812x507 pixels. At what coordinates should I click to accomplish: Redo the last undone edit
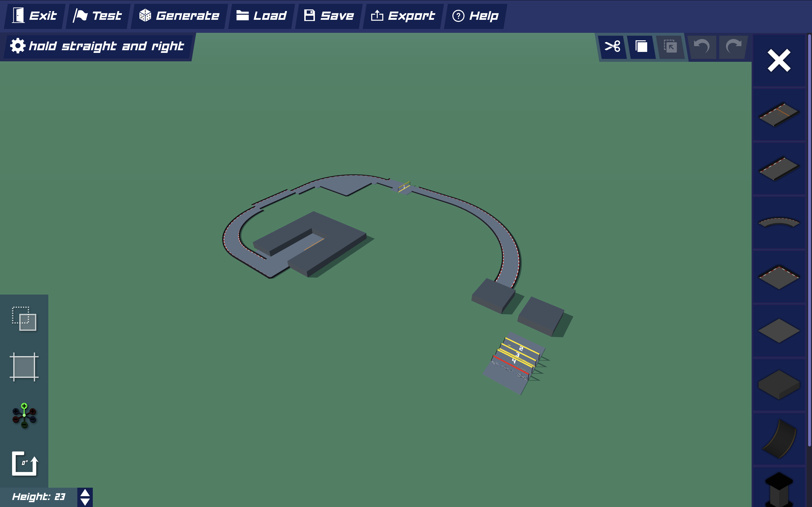coord(733,47)
